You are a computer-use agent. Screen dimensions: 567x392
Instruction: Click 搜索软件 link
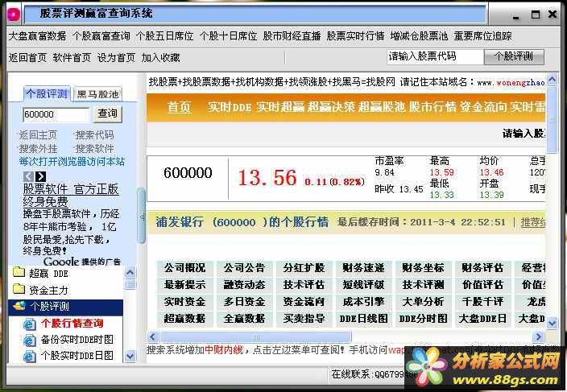(94, 148)
